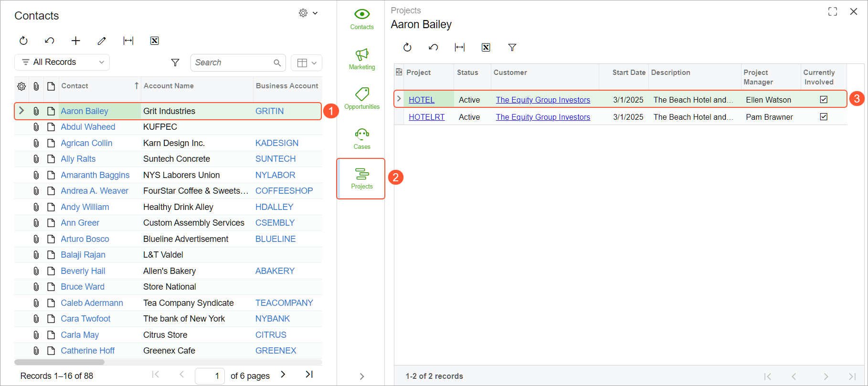Open the All Records filter dropdown

[x=62, y=63]
